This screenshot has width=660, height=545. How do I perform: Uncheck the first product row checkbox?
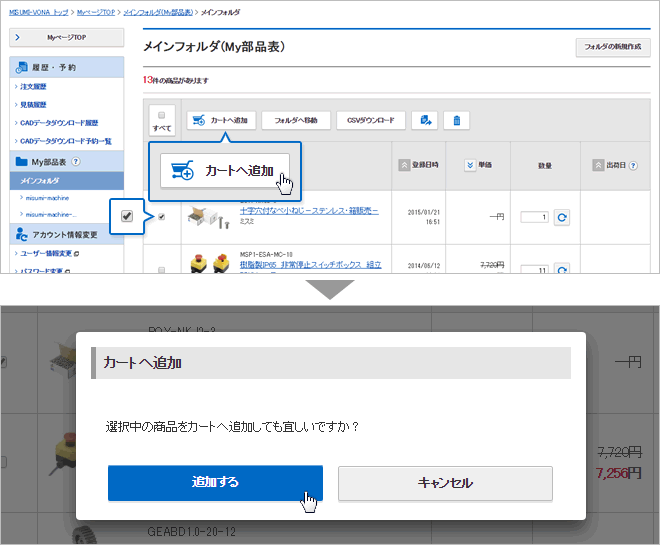(x=161, y=216)
